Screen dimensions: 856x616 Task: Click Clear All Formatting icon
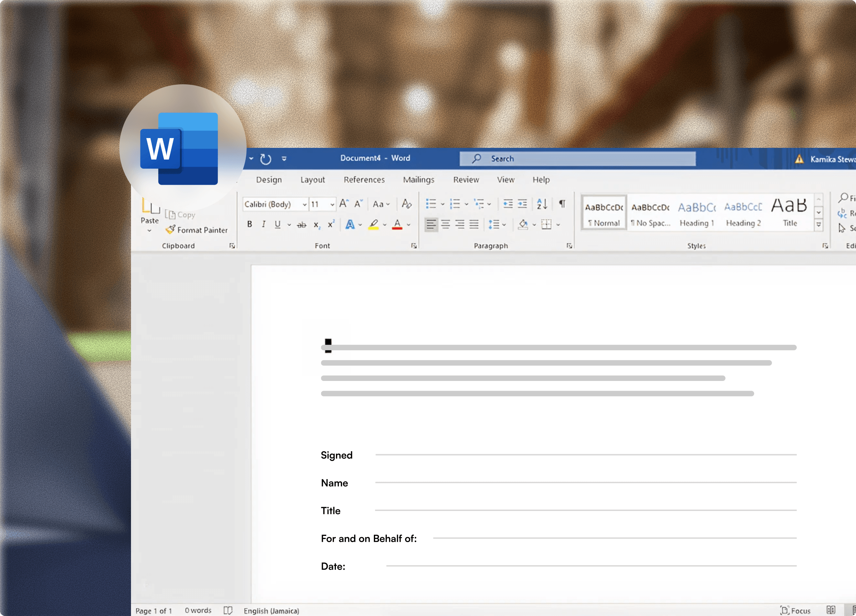(x=407, y=204)
